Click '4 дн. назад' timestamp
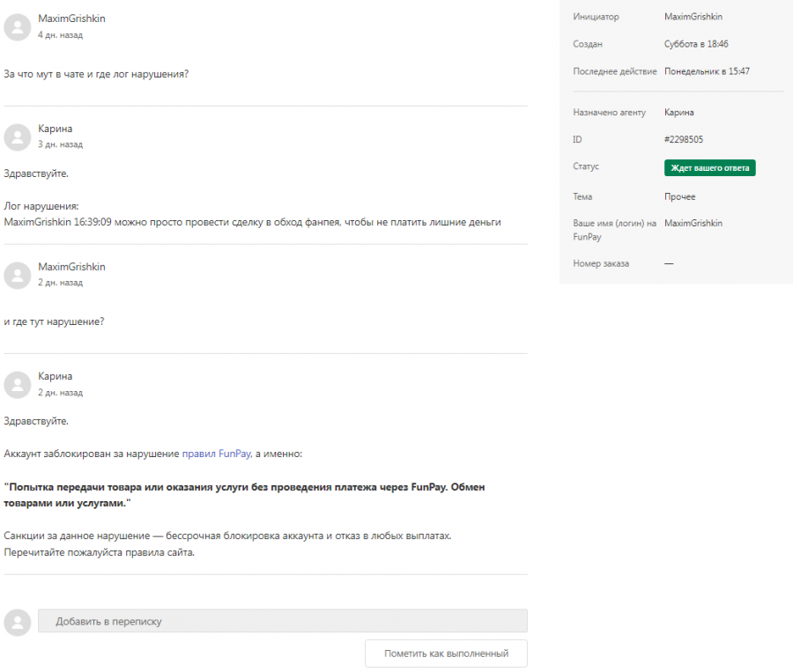Screen dimensions: 793x672 pos(60,35)
